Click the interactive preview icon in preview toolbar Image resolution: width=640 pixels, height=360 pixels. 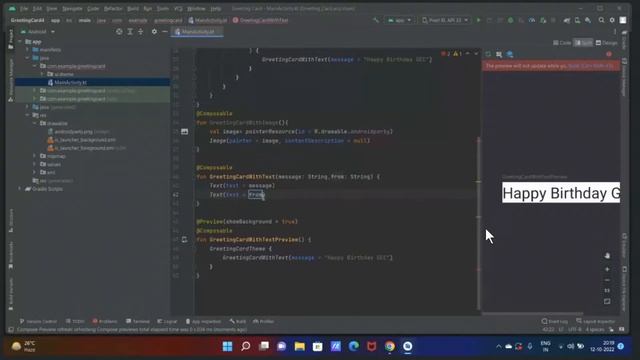499,54
